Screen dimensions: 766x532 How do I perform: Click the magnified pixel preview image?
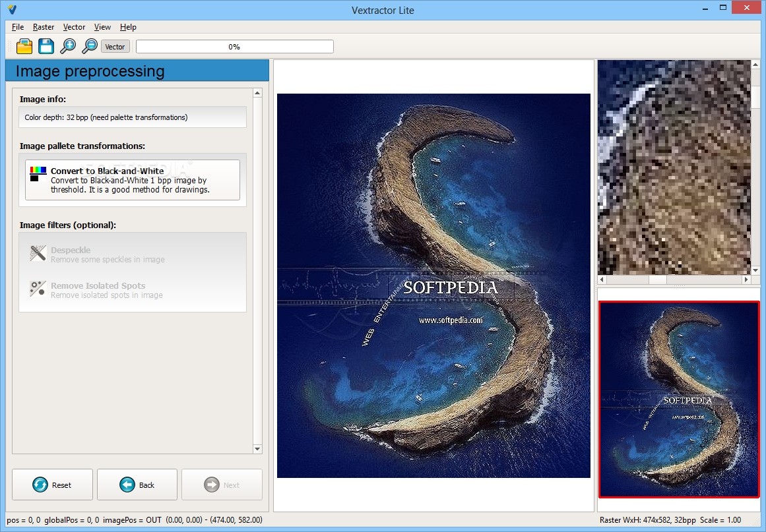[674, 167]
